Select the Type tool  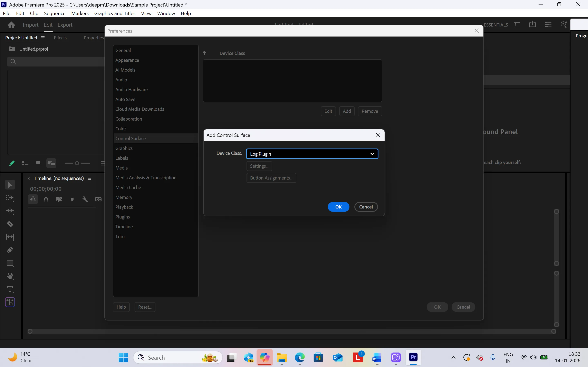(x=10, y=289)
